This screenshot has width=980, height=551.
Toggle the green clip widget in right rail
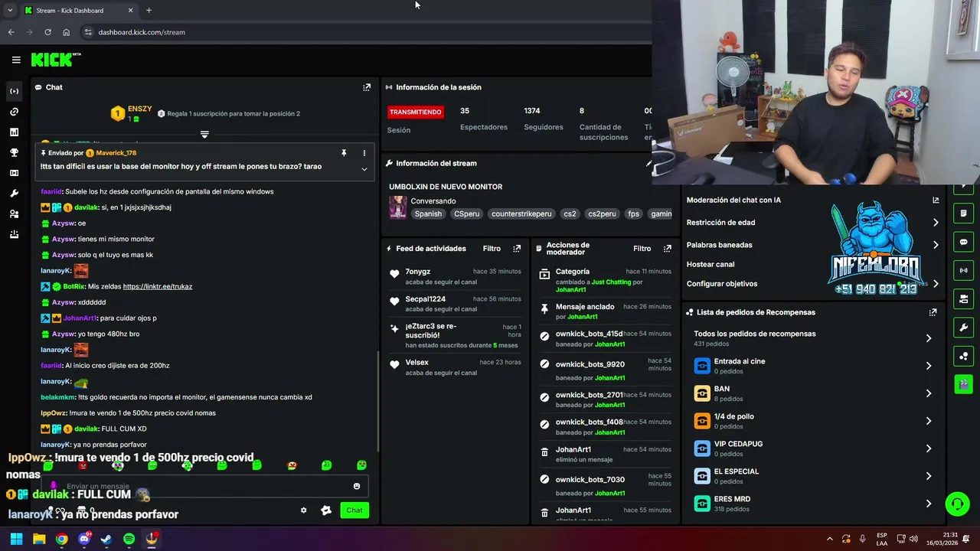[x=963, y=384]
